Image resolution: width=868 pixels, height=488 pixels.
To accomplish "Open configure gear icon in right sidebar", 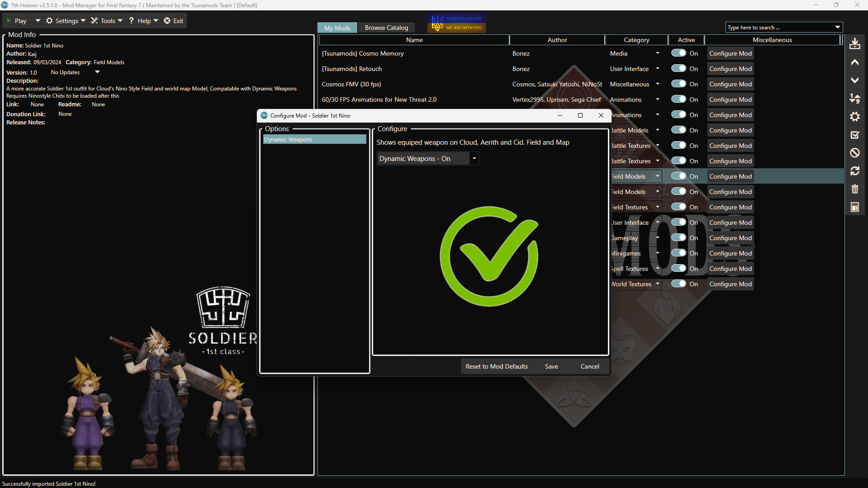I will 854,117.
